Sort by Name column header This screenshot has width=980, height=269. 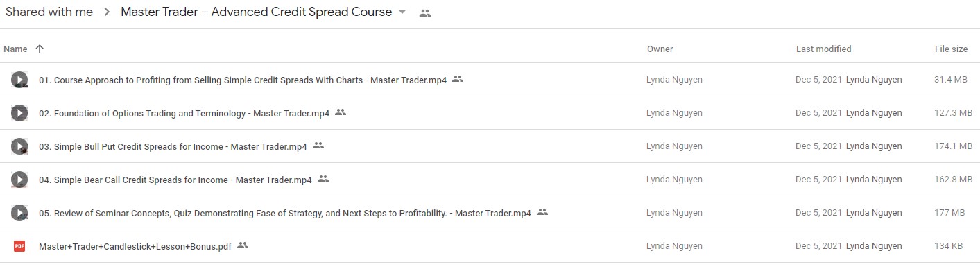tap(15, 49)
